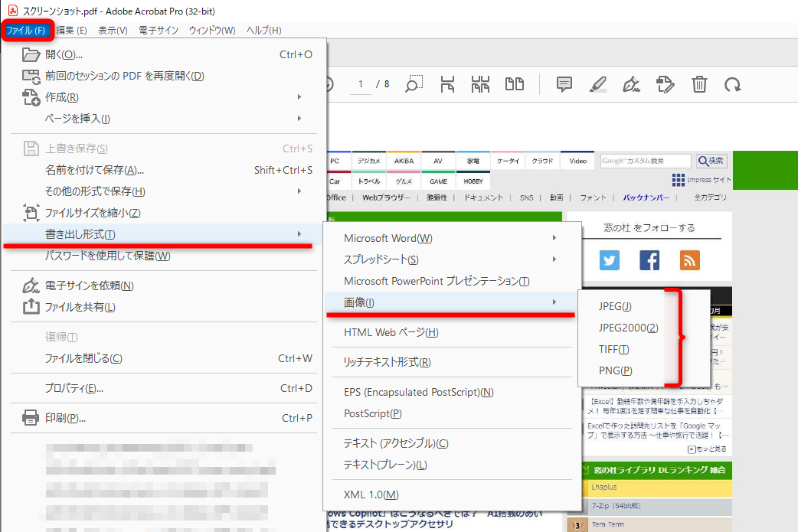Select テキスト (アクセシブル)(C) option
Viewport: 798px width, 532px height.
(x=396, y=443)
